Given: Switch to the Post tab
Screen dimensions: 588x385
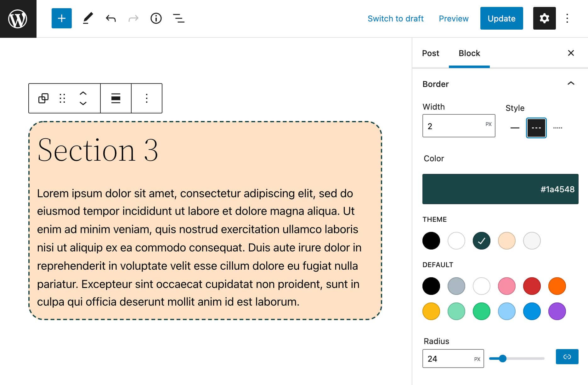Looking at the screenshot, I should (x=430, y=53).
